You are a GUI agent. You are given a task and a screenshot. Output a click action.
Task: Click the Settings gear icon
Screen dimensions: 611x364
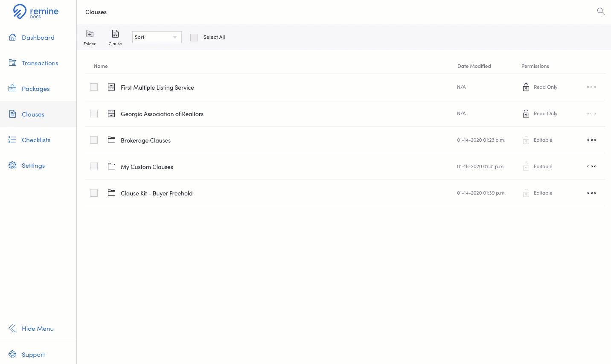12,165
